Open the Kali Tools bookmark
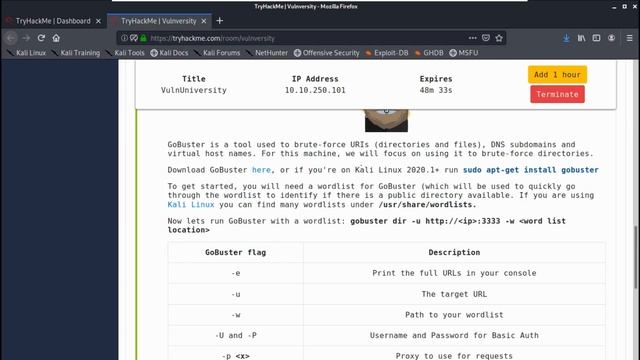Viewport: 640px width, 360px height. click(125, 53)
